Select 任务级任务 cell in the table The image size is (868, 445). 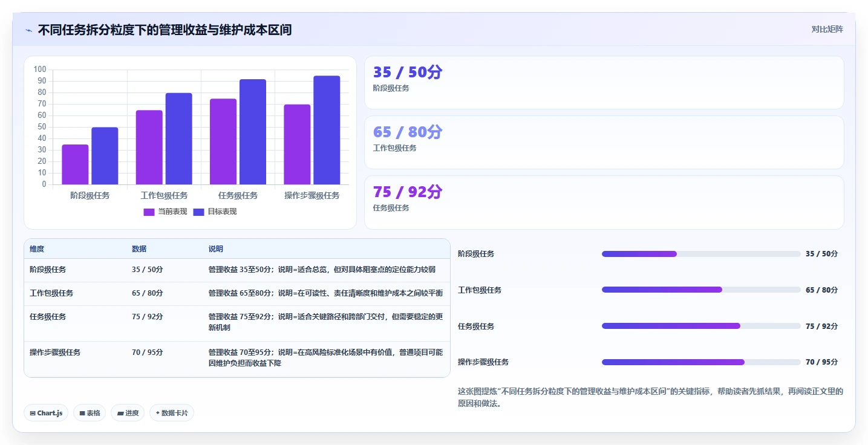click(x=48, y=317)
